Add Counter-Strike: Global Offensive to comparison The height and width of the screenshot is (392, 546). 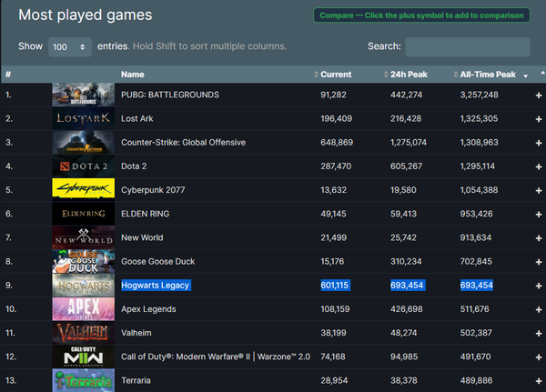coord(539,143)
